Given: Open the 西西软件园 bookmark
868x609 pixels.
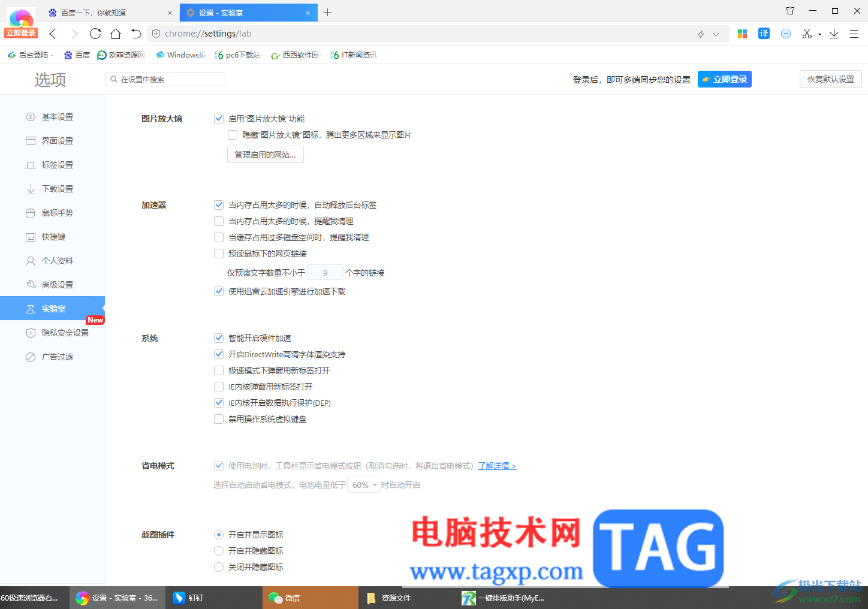Looking at the screenshot, I should click(x=295, y=55).
